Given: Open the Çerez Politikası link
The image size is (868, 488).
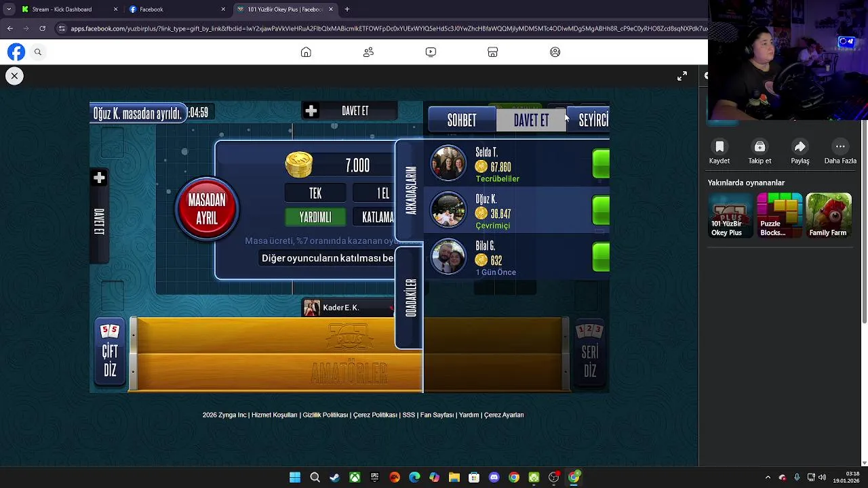Looking at the screenshot, I should pyautogui.click(x=375, y=415).
